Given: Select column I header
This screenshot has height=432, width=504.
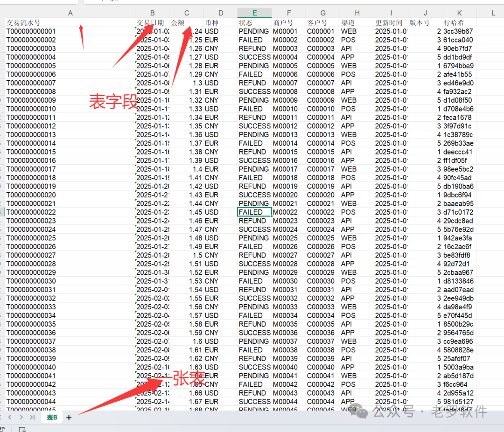Looking at the screenshot, I should [391, 13].
